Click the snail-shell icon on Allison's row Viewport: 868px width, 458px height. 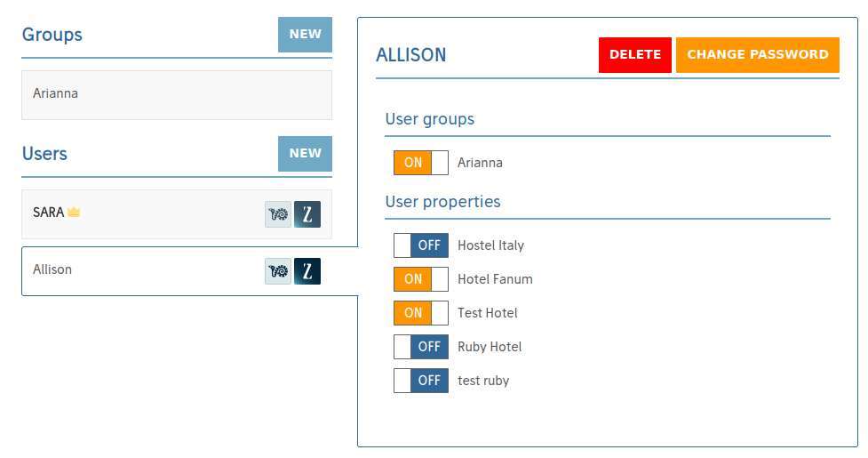pyautogui.click(x=278, y=271)
